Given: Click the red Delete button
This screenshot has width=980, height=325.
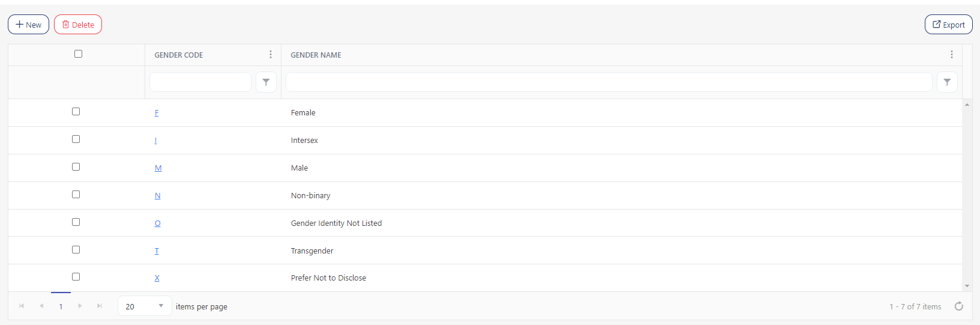Looking at the screenshot, I should click(78, 25).
